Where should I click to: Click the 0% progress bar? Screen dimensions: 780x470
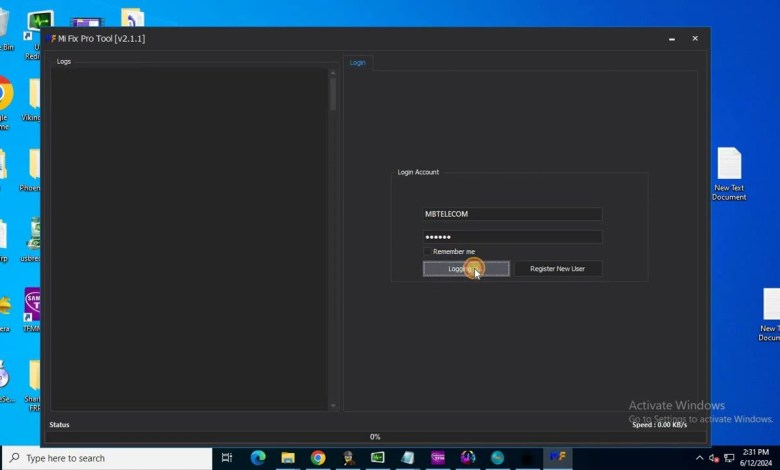(376, 437)
